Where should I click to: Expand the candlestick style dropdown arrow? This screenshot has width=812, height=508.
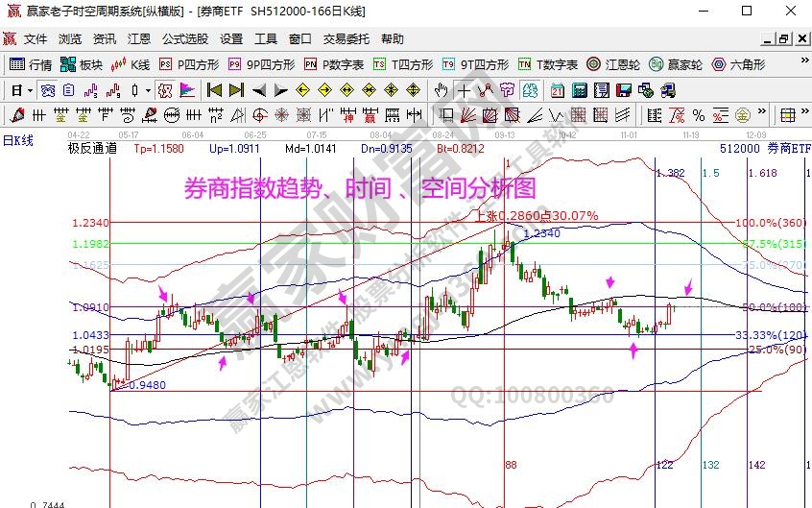coord(148,90)
